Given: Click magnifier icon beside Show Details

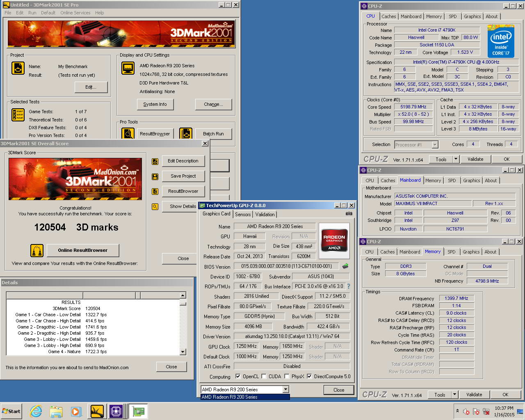Looking at the screenshot, I should tap(155, 207).
